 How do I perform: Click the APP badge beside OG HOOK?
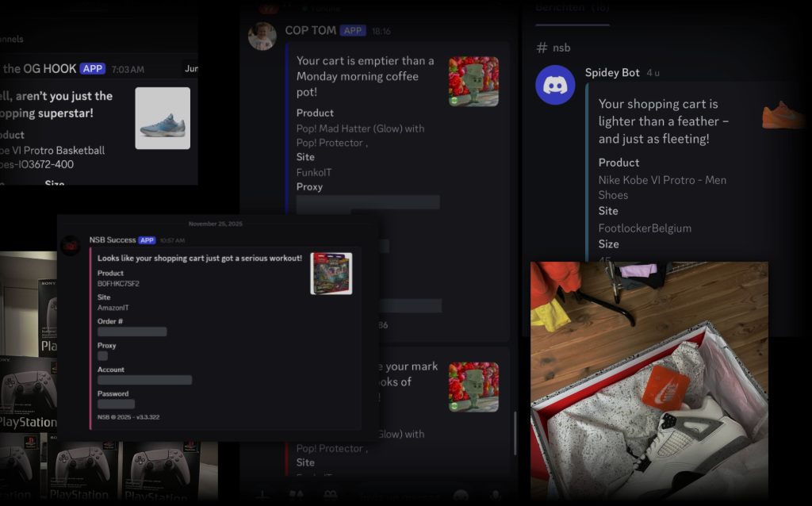93,69
